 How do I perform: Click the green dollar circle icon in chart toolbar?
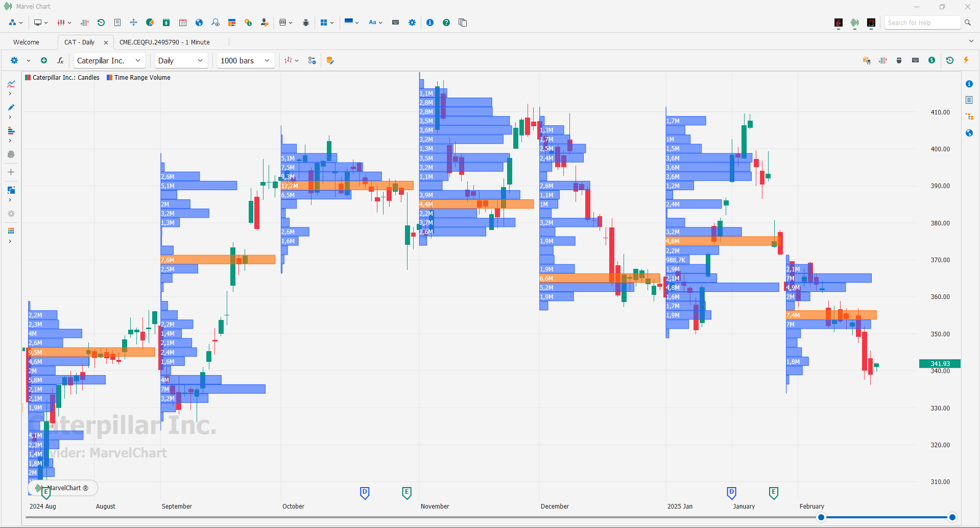(932, 60)
